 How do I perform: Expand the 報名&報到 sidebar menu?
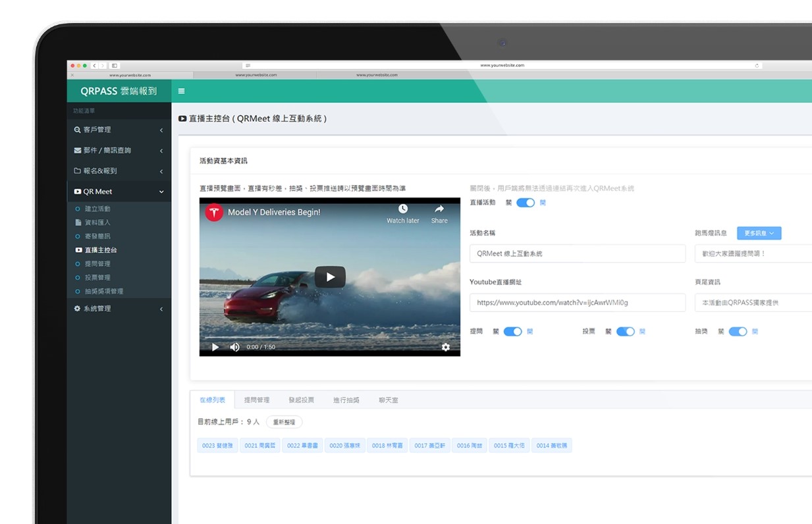119,171
